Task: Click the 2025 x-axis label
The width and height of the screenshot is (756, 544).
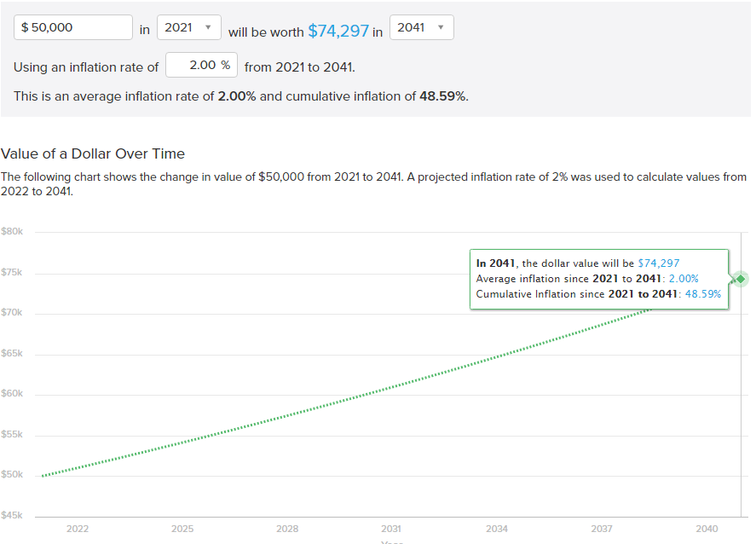Action: [182, 529]
